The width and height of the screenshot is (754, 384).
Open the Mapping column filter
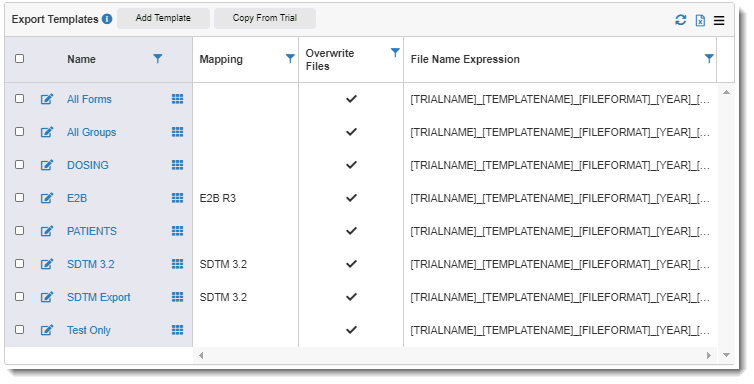click(290, 59)
